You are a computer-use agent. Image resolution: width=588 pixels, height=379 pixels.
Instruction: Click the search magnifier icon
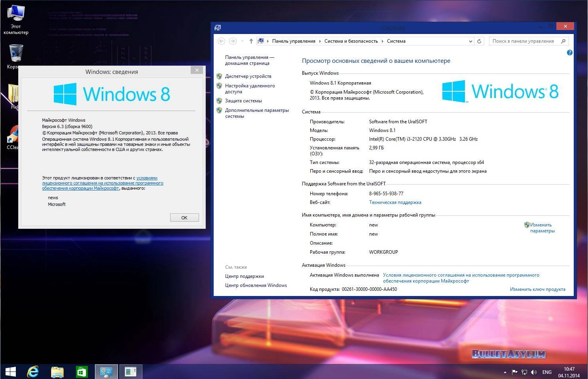pyautogui.click(x=563, y=41)
